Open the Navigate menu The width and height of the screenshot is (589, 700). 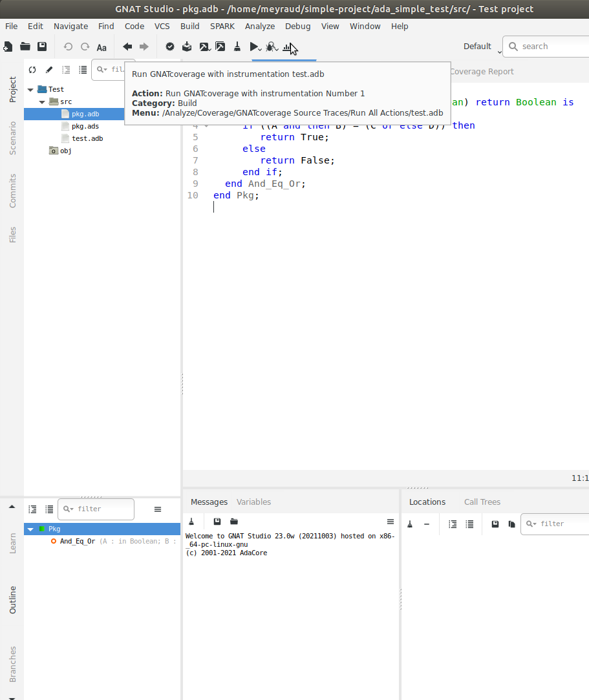(x=70, y=27)
